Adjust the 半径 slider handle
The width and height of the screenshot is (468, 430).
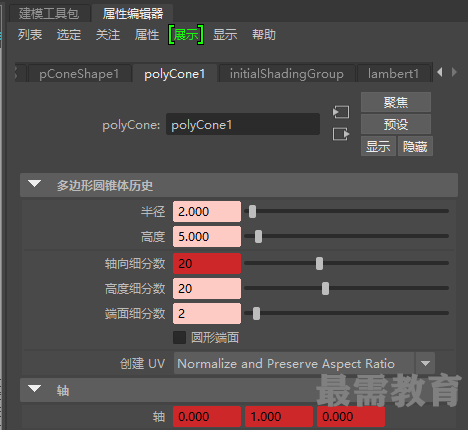pos(252,211)
